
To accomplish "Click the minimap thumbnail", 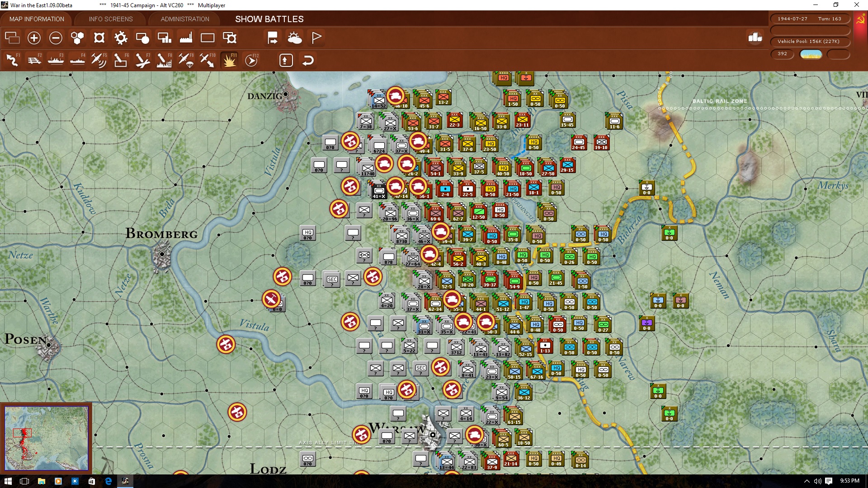I will (46, 438).
